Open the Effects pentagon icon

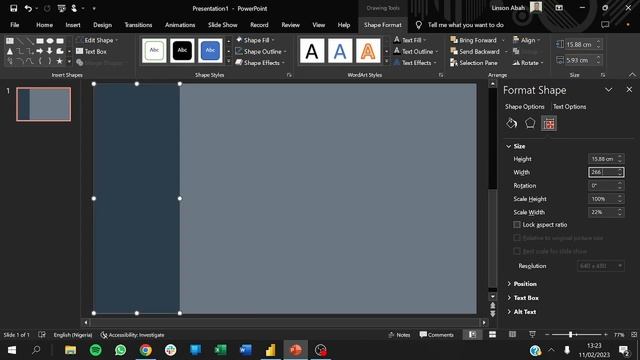pos(530,123)
